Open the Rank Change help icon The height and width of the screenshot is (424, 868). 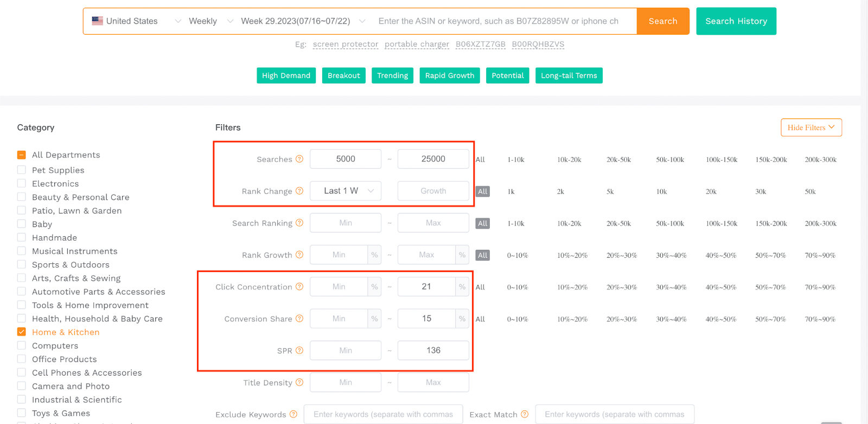point(299,191)
